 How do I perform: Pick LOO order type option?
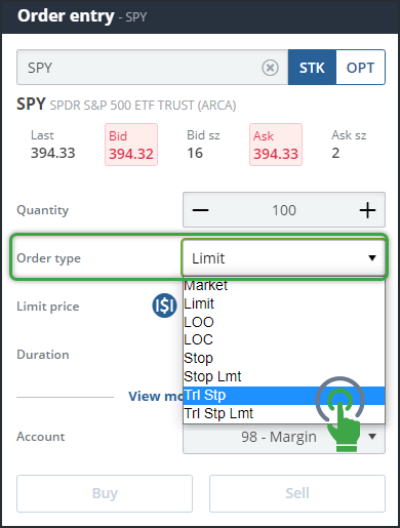point(284,322)
